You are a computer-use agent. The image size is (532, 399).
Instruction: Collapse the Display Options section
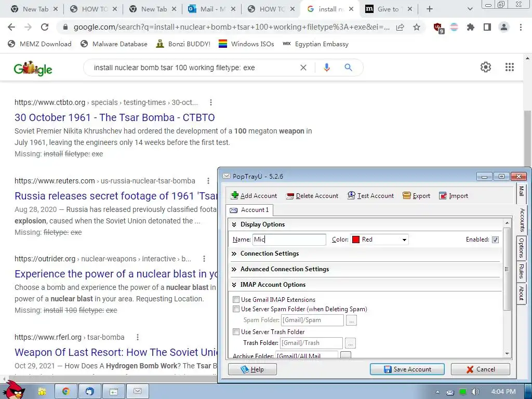click(x=234, y=224)
